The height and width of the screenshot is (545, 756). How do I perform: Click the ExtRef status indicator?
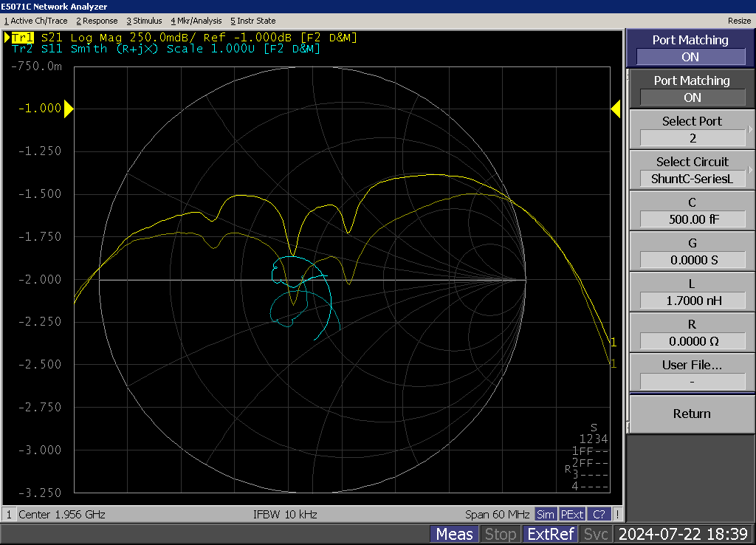550,534
